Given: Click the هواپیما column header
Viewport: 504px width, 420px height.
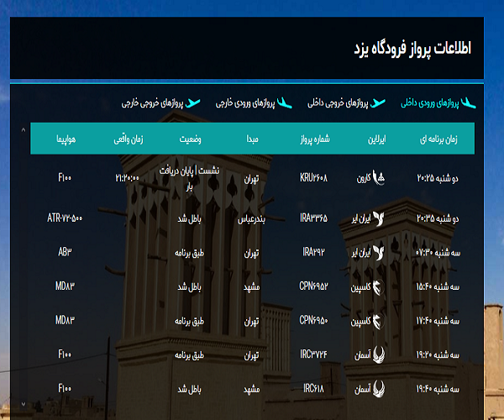Looking at the screenshot, I should pyautogui.click(x=66, y=139).
